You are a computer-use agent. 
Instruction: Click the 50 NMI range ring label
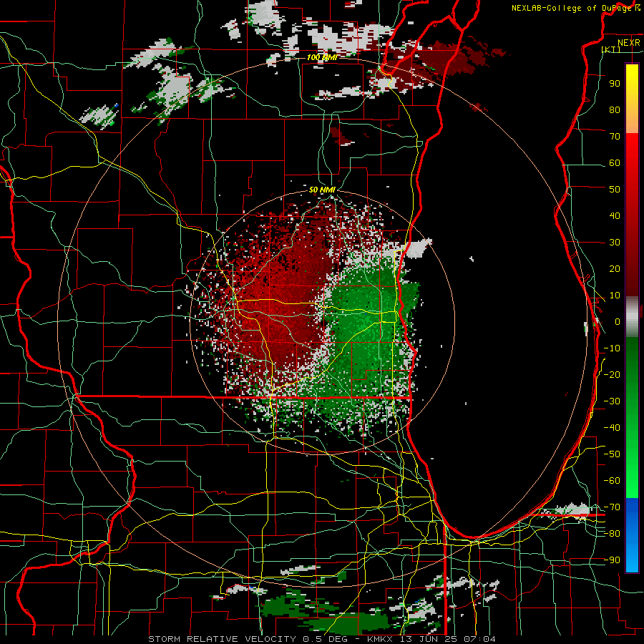pos(322,190)
